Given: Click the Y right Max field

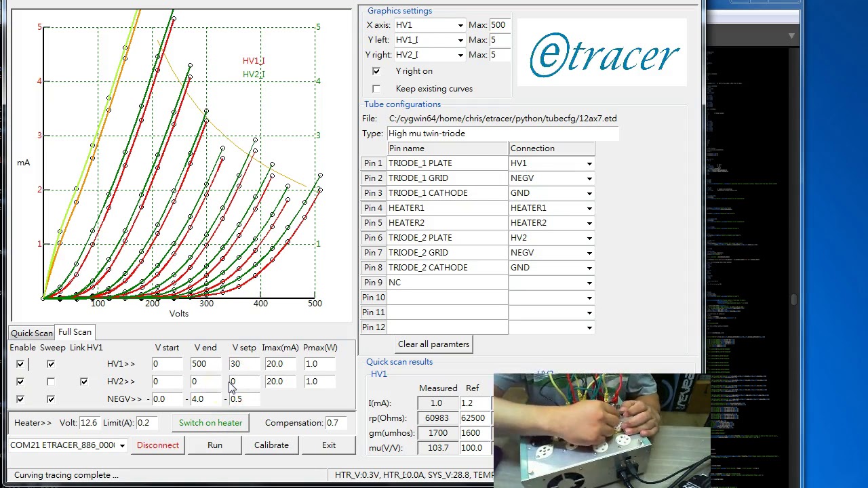Looking at the screenshot, I should [501, 55].
